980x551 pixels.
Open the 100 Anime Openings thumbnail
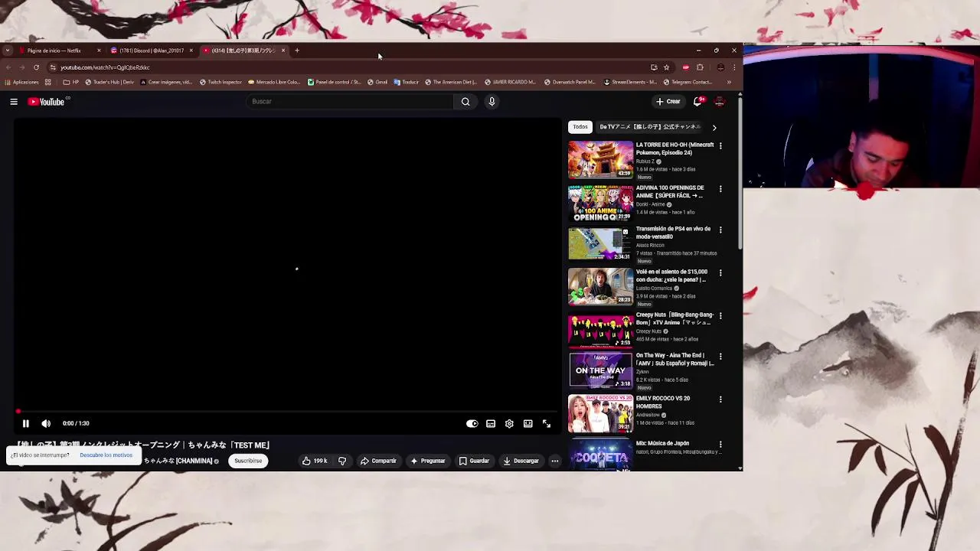[x=601, y=202]
